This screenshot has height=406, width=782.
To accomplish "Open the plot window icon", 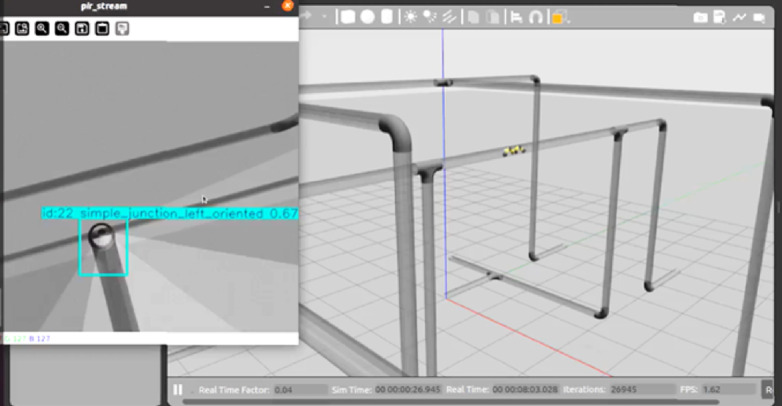I will [739, 17].
